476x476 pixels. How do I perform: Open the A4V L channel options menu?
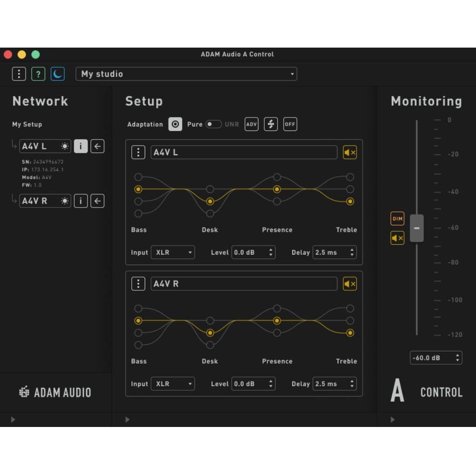point(138,152)
